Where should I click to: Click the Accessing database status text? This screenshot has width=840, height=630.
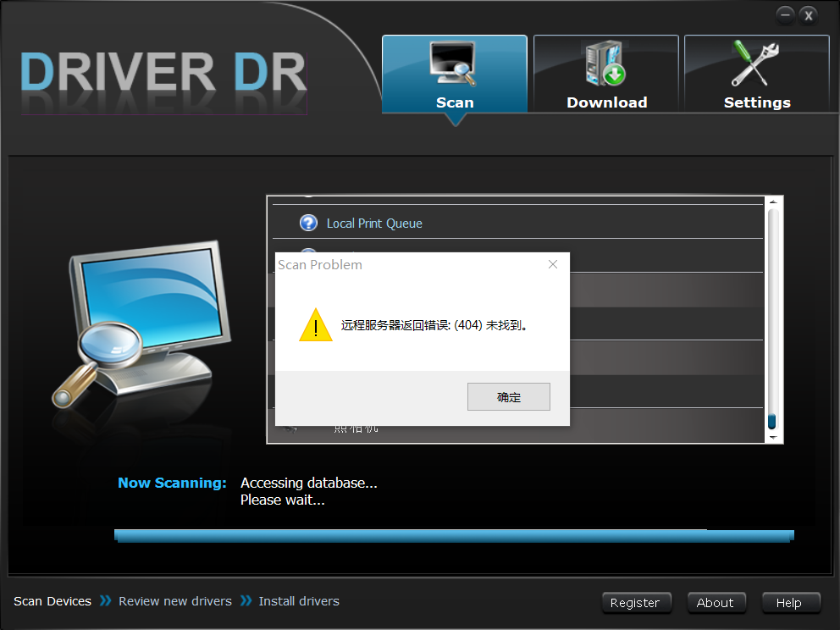coord(308,483)
